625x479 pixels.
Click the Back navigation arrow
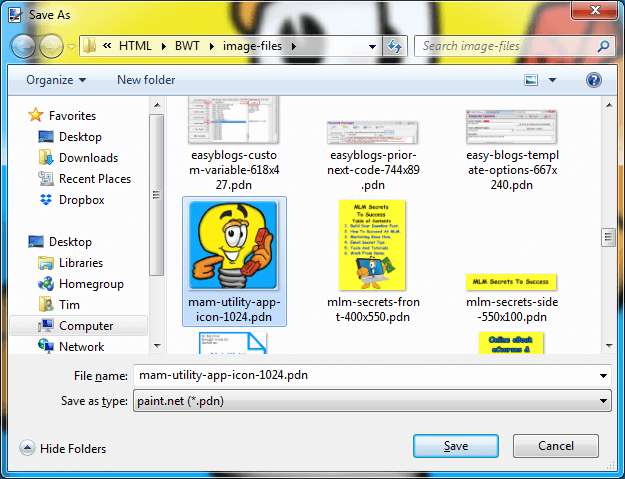click(x=23, y=46)
